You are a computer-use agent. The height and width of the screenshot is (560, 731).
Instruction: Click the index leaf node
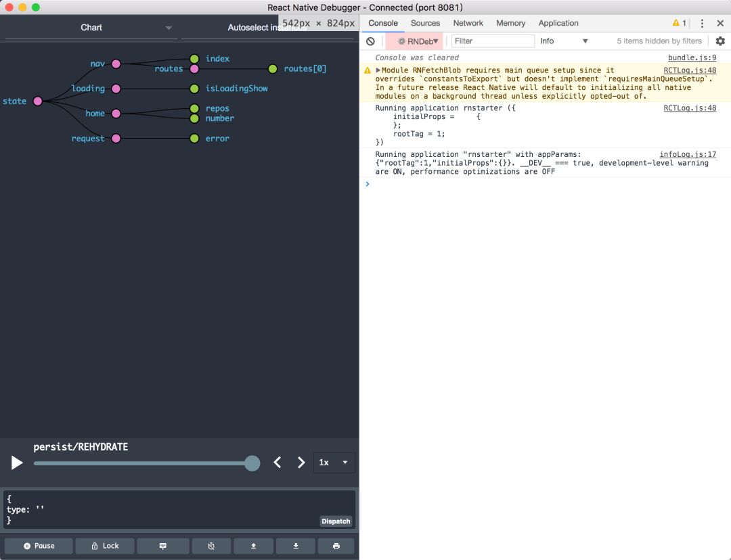[x=194, y=59]
